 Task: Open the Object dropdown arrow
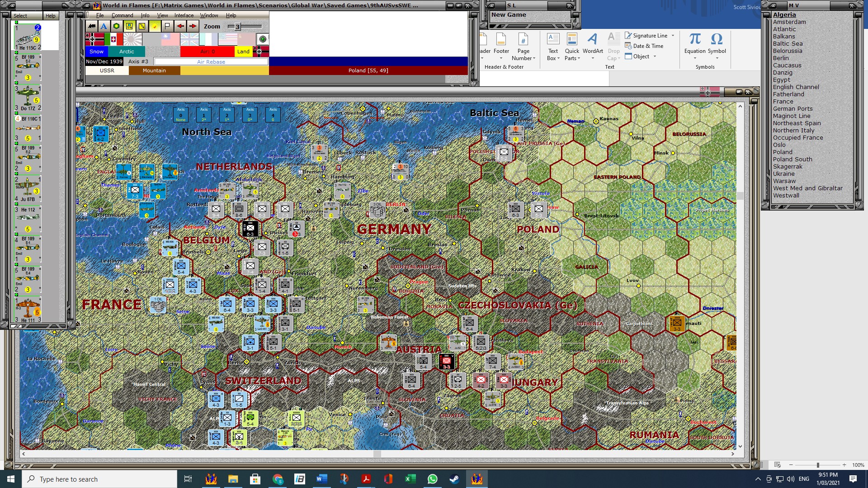coord(655,56)
